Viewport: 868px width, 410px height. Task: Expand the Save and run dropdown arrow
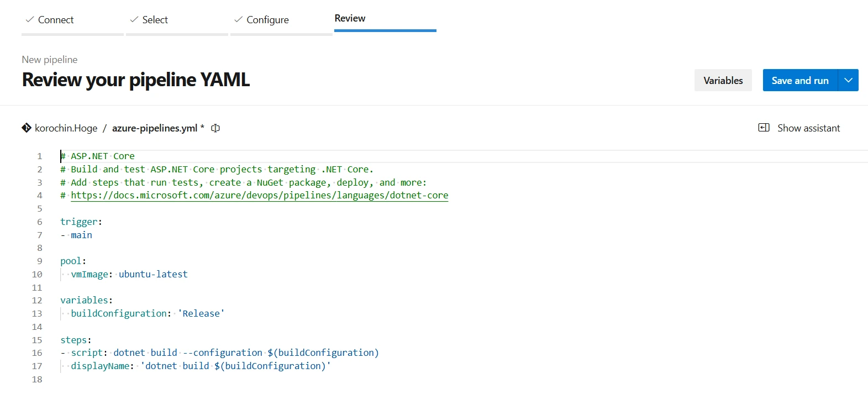(x=848, y=80)
